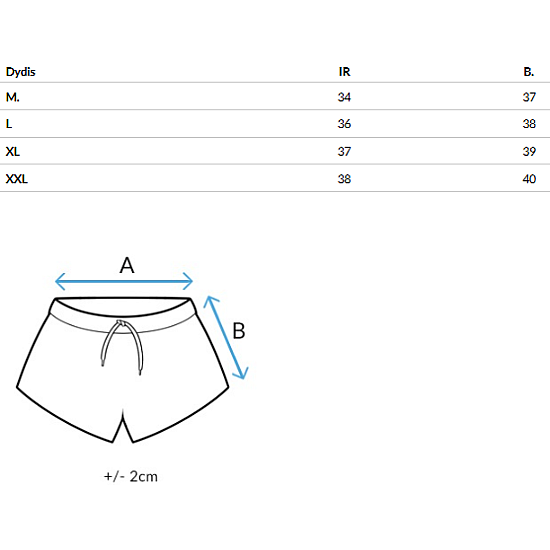Click the drawstring on the shorts drawing
This screenshot has width=550, height=550.
pos(122,347)
